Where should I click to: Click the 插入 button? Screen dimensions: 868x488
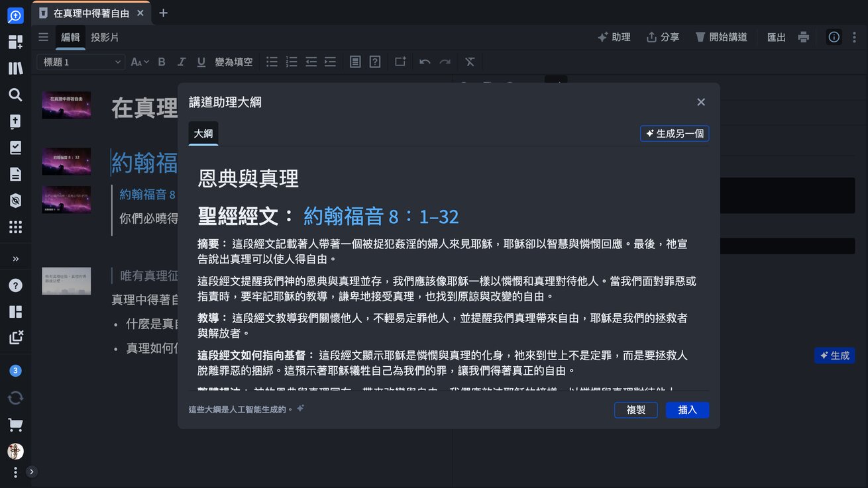(x=687, y=410)
